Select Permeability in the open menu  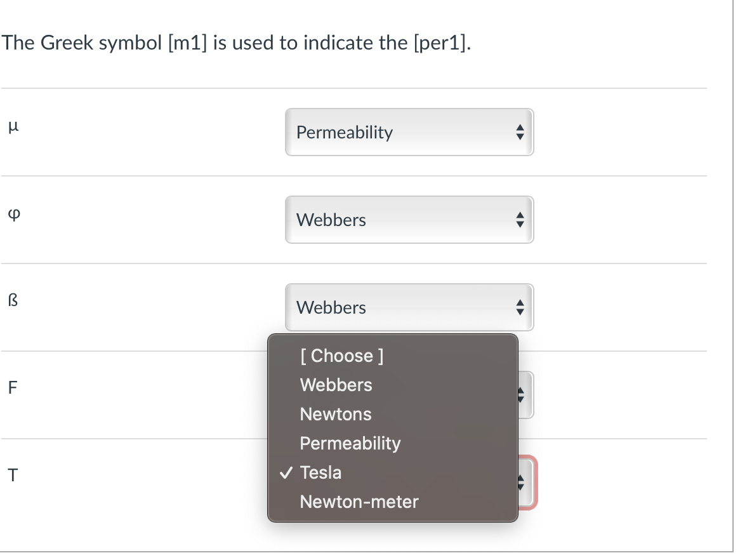click(350, 443)
